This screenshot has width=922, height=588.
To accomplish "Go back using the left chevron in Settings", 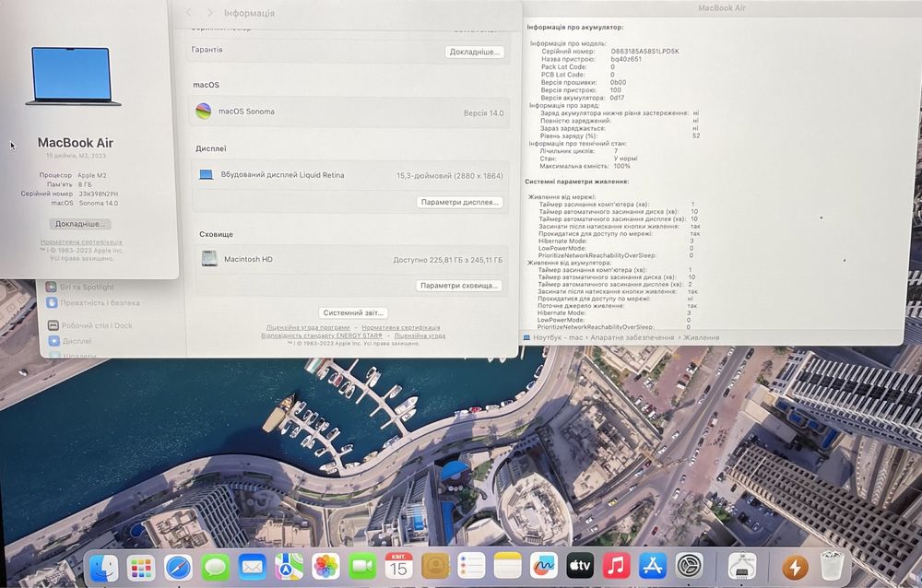I will [188, 12].
